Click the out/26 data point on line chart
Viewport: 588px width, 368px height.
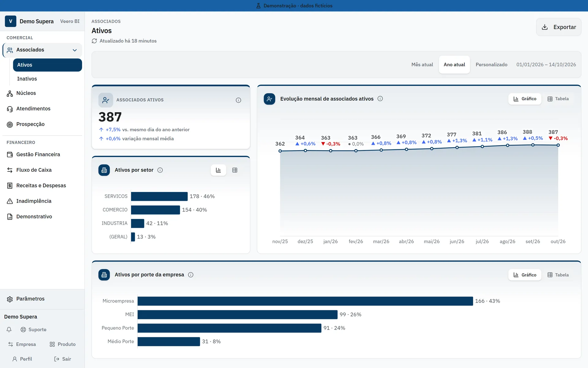[558, 145]
